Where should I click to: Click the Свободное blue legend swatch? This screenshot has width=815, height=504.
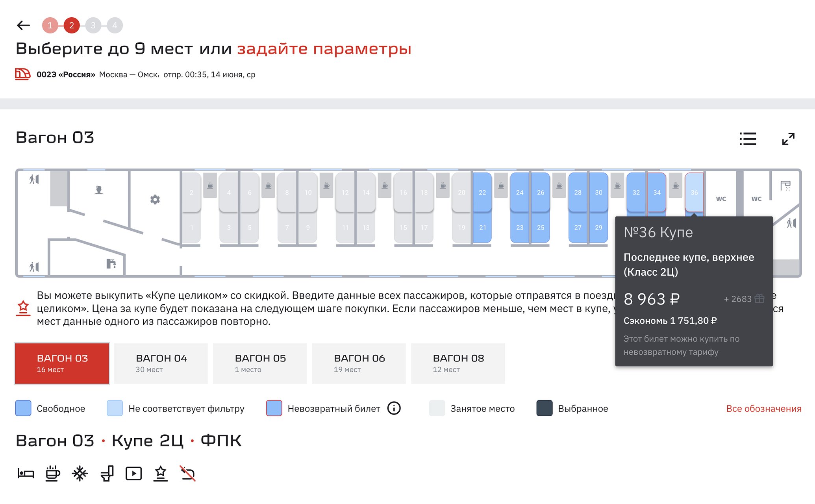coord(23,408)
